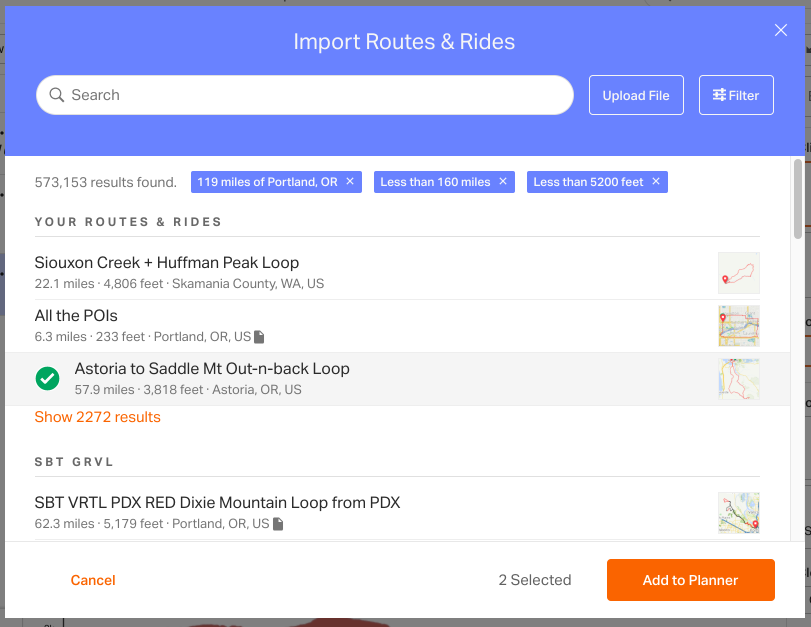Image resolution: width=811 pixels, height=627 pixels.
Task: Click file icon on SBT VRTL PDX route
Action: (x=278, y=524)
